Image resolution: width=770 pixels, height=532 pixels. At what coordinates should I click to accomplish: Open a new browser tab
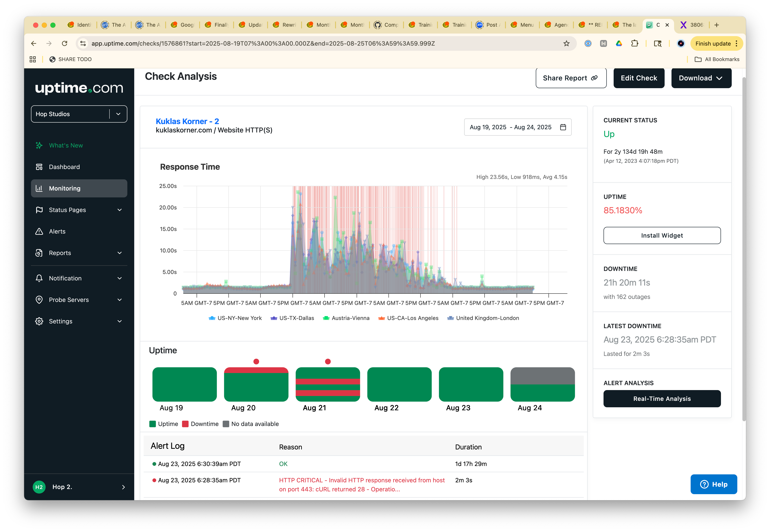pyautogui.click(x=717, y=25)
